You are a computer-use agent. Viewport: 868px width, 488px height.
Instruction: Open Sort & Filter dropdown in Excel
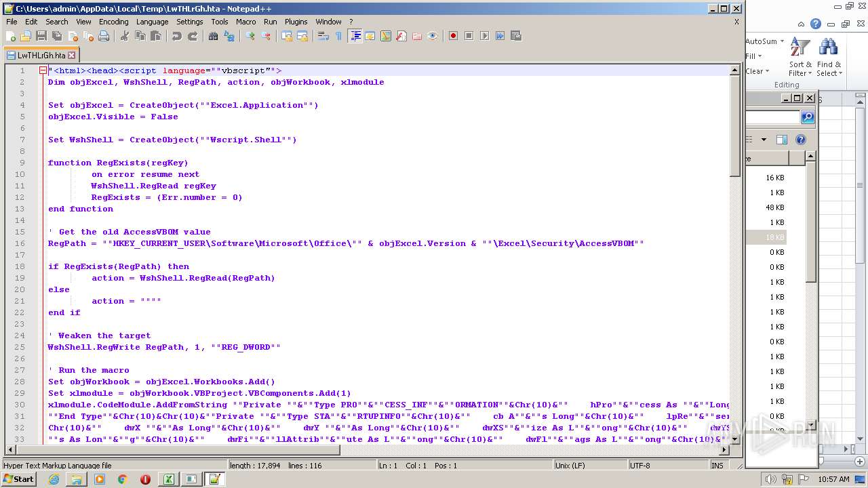[800, 57]
